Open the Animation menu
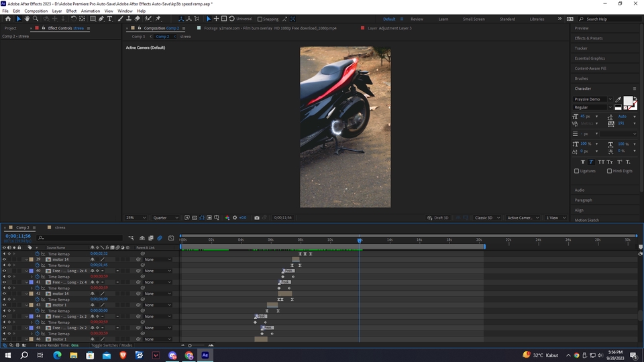The image size is (644, 362). (x=90, y=11)
